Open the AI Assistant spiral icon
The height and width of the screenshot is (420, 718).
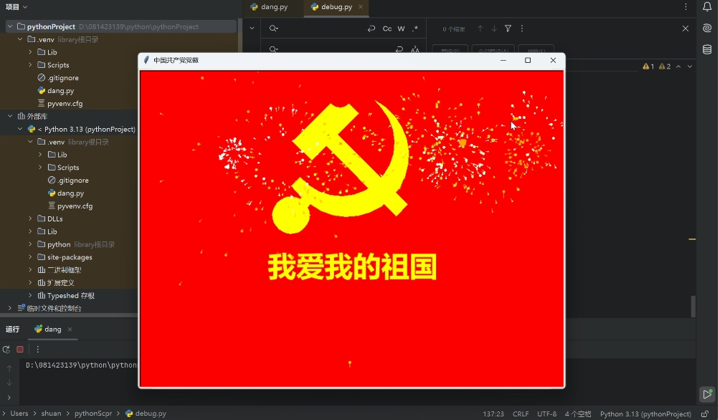click(x=707, y=29)
